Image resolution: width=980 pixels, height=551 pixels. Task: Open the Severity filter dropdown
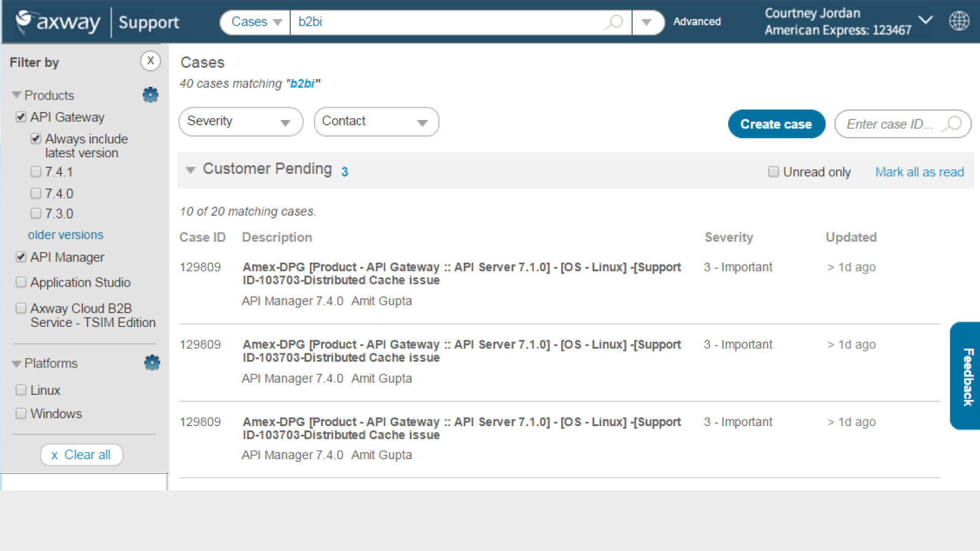(241, 122)
